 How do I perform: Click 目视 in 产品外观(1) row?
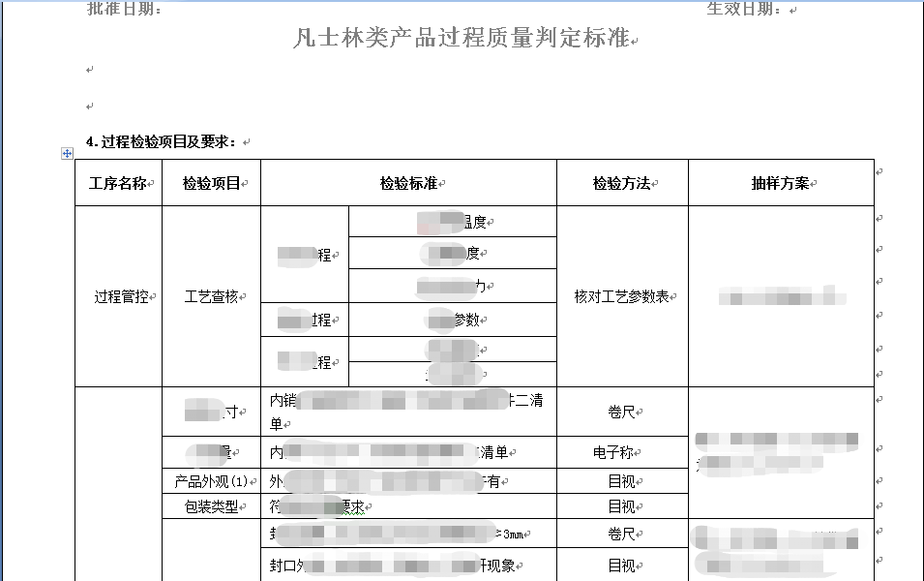tap(622, 482)
